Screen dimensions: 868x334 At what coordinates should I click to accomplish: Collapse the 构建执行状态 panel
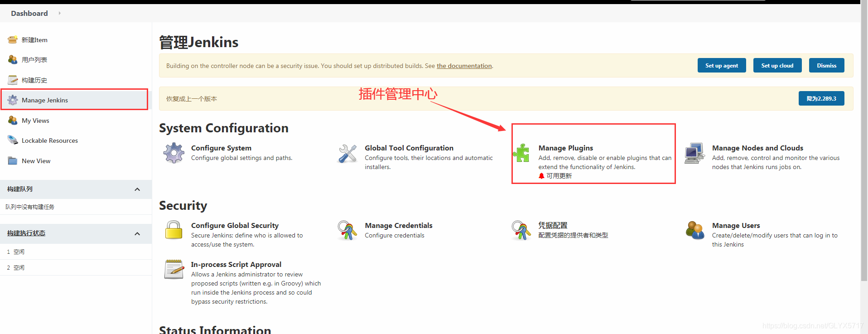pyautogui.click(x=137, y=234)
